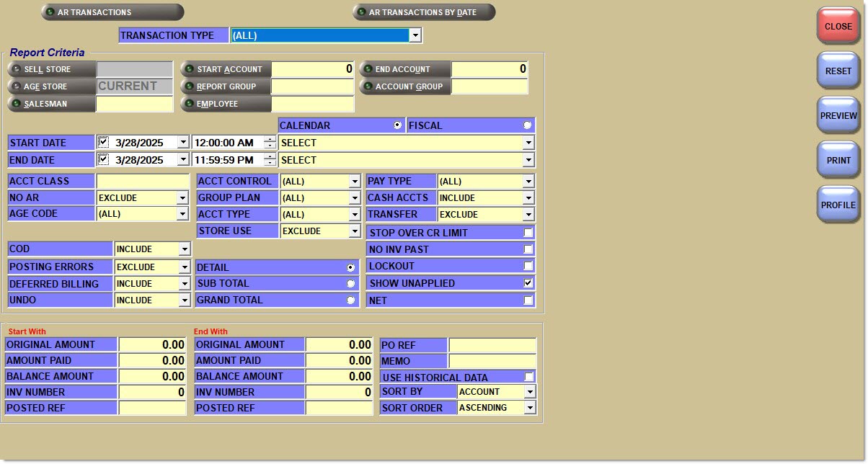Click the End Account lookup button
The height and width of the screenshot is (464, 868).
(405, 69)
